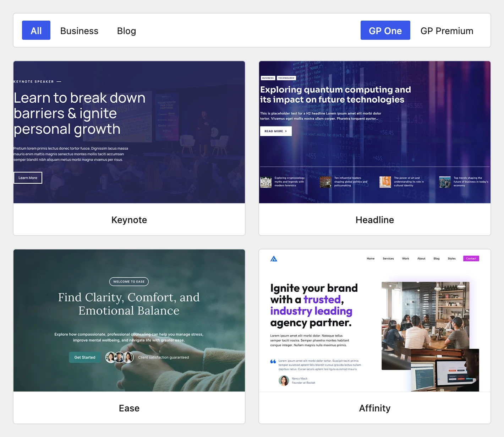The width and height of the screenshot is (504, 437).
Task: Click the 'Exploring cryptozoology' article thumbnail
Action: (x=266, y=182)
